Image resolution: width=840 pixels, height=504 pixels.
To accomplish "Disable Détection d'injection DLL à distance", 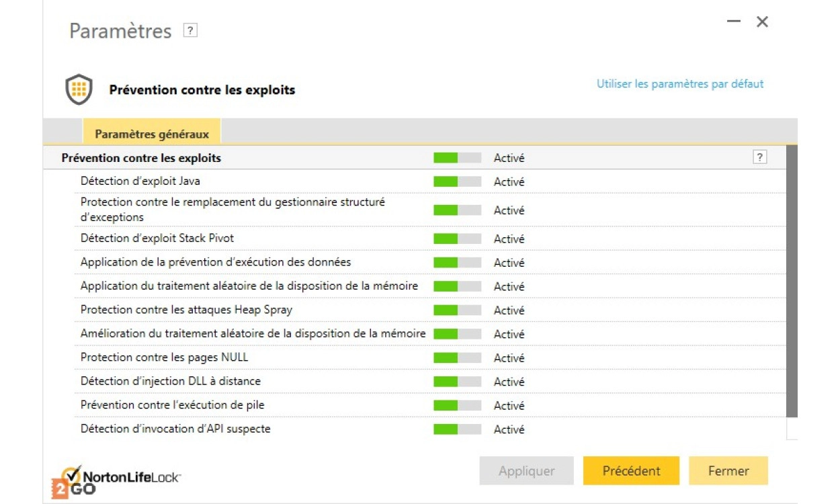I will click(x=457, y=382).
